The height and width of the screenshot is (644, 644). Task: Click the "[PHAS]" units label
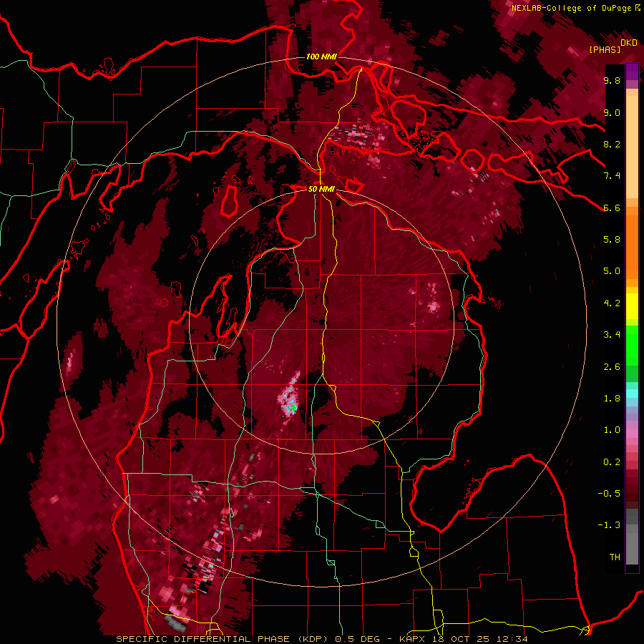pos(605,49)
